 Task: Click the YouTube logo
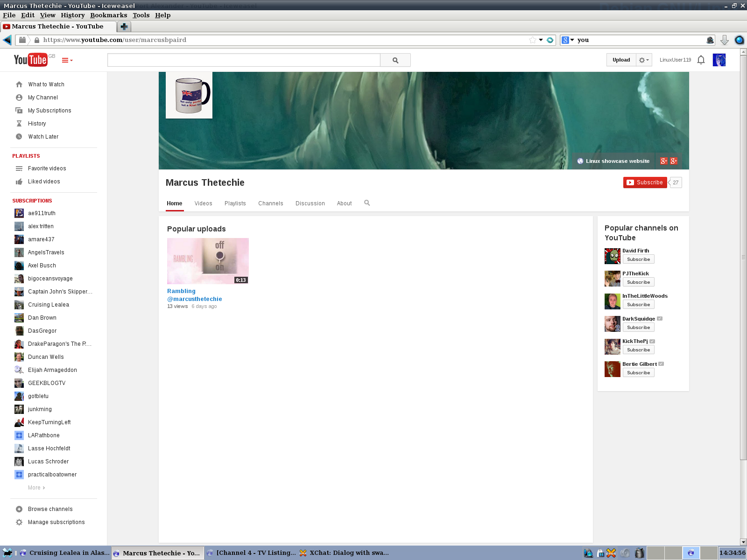tap(30, 60)
